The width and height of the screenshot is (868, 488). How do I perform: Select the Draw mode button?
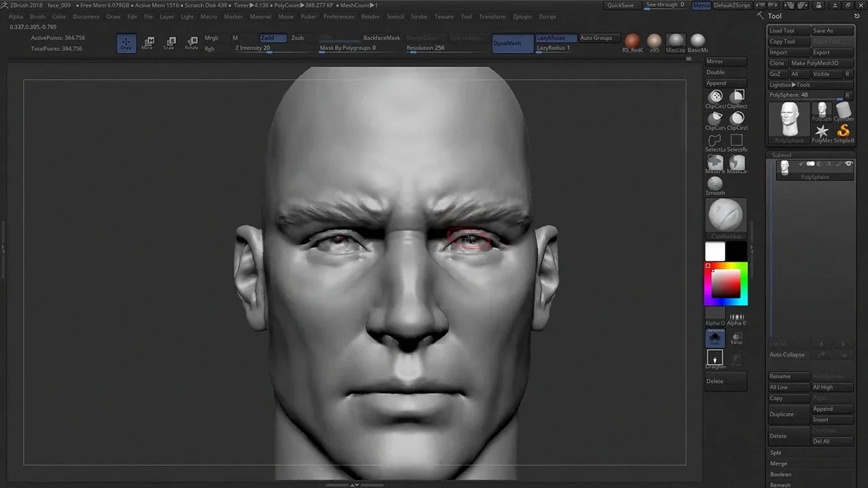point(126,43)
